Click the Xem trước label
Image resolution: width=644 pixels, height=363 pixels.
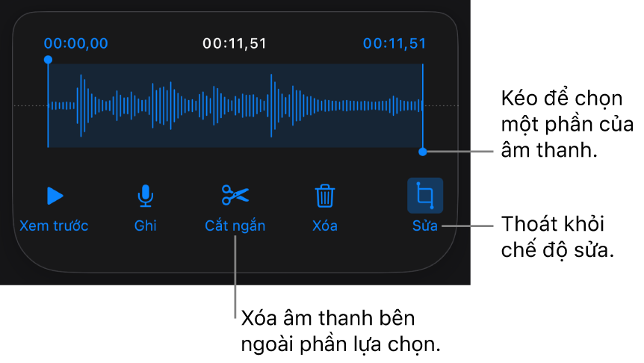pos(54,226)
